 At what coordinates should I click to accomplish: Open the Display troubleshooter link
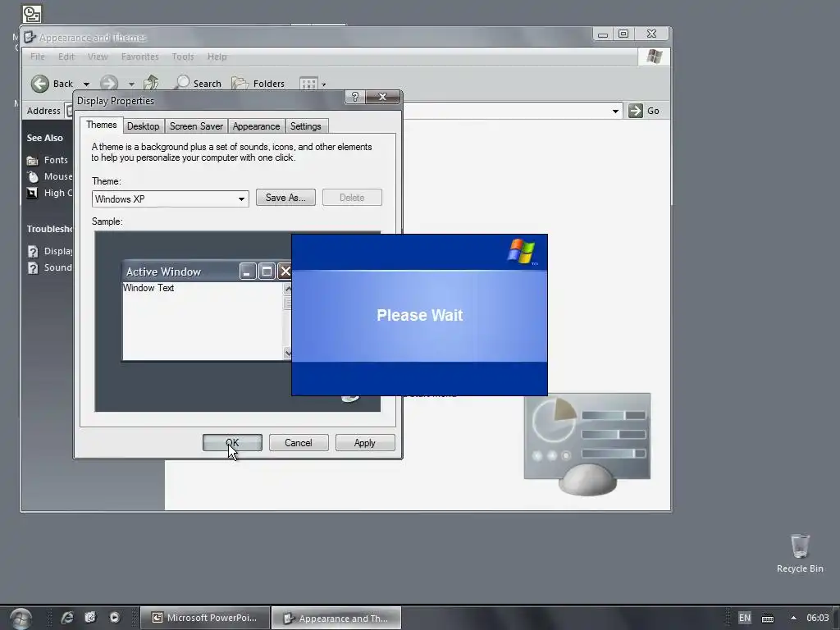tap(58, 251)
